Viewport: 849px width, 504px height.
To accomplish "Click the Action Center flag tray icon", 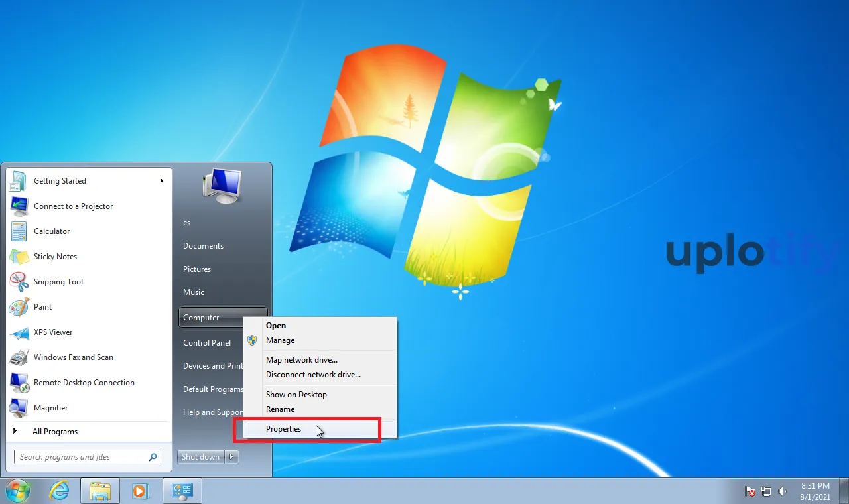I will click(x=750, y=491).
